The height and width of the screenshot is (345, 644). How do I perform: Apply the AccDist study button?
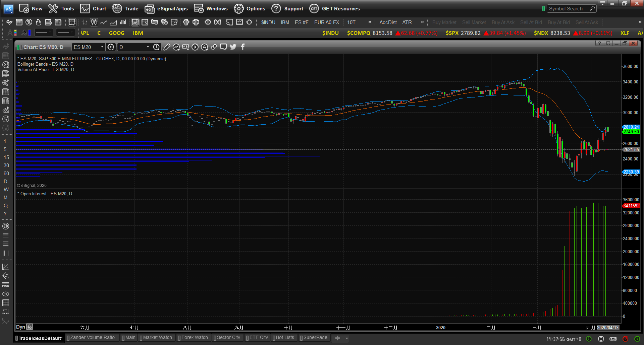click(388, 22)
